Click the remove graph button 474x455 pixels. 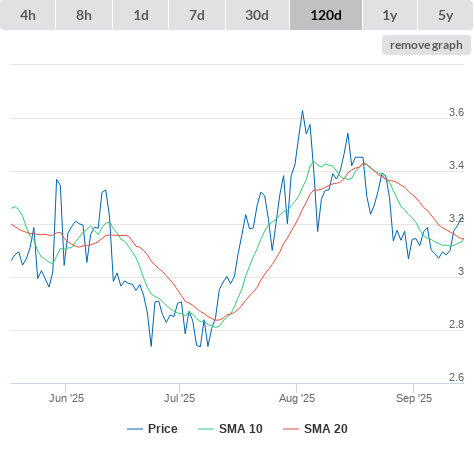(426, 45)
